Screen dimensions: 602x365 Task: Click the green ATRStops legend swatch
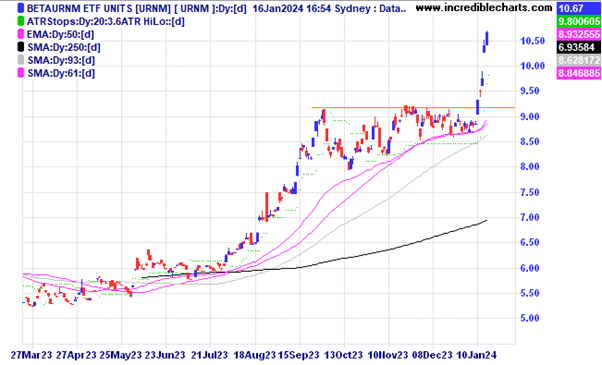click(x=21, y=21)
